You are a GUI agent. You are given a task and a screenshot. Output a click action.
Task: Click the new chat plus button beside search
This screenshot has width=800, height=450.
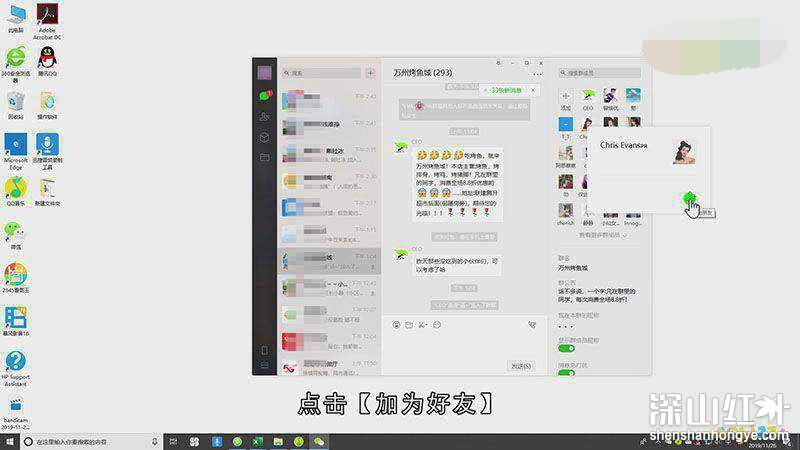coord(370,73)
